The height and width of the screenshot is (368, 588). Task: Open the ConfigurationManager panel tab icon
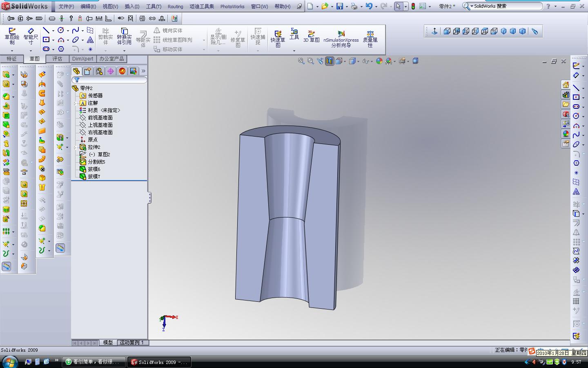tap(99, 71)
